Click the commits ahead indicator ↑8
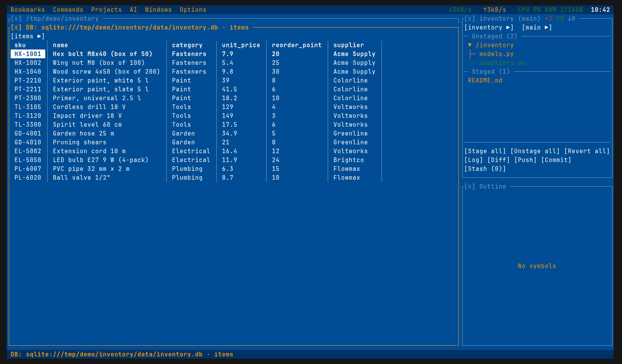Viewport: 622px width, 364px height. point(560,19)
